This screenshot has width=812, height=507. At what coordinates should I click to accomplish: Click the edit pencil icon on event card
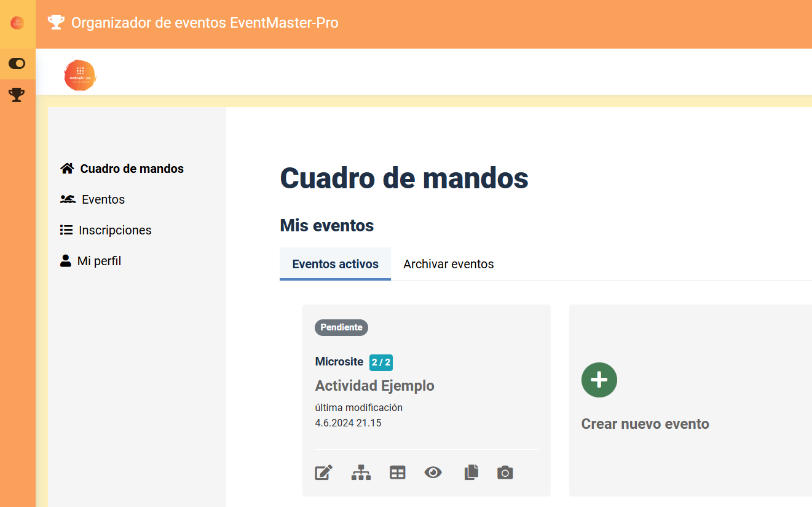point(324,473)
